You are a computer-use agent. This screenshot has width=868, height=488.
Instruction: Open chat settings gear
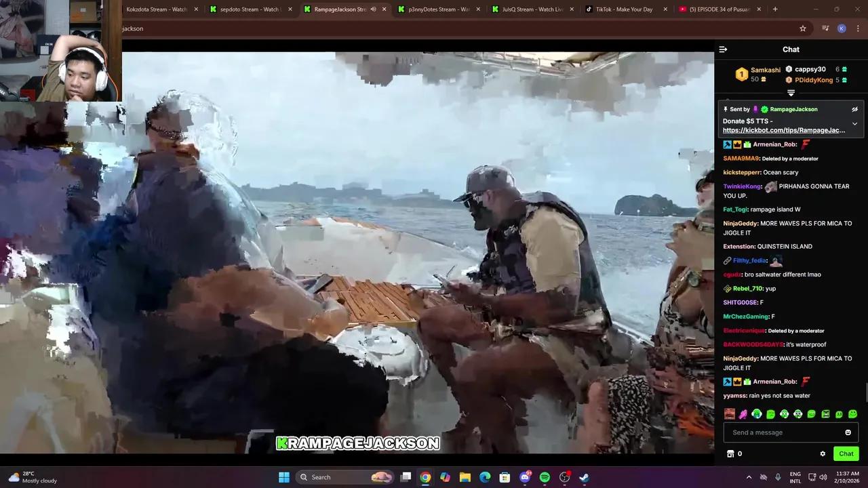click(x=823, y=453)
